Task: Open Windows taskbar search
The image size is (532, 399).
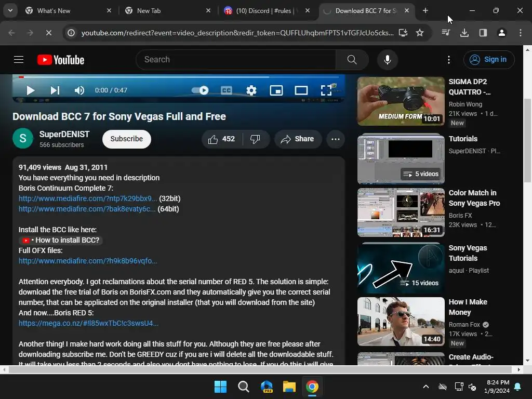Action: click(243, 387)
